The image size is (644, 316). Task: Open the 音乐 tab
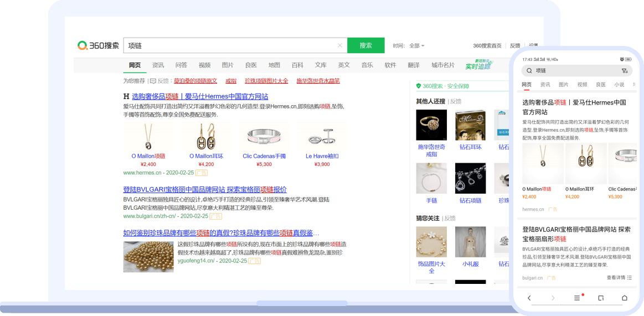(x=367, y=65)
